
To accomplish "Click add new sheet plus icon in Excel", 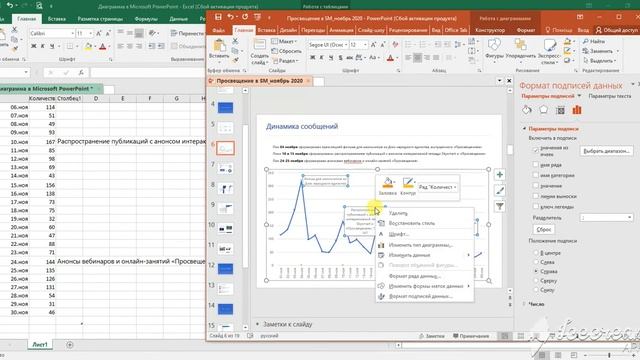I will click(70, 345).
